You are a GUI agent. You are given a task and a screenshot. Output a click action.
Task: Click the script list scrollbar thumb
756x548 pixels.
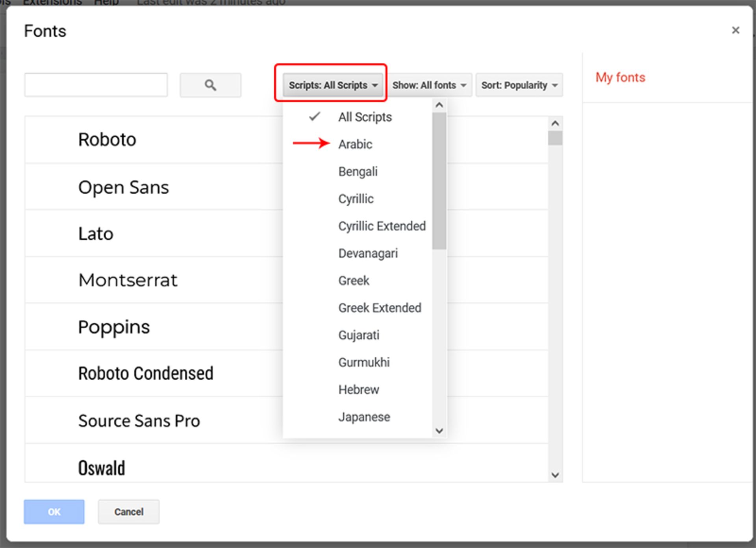[439, 181]
